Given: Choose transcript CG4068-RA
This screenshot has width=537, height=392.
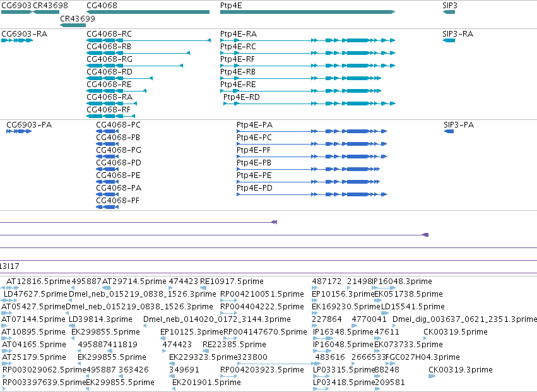Looking at the screenshot, I should pos(109,97).
